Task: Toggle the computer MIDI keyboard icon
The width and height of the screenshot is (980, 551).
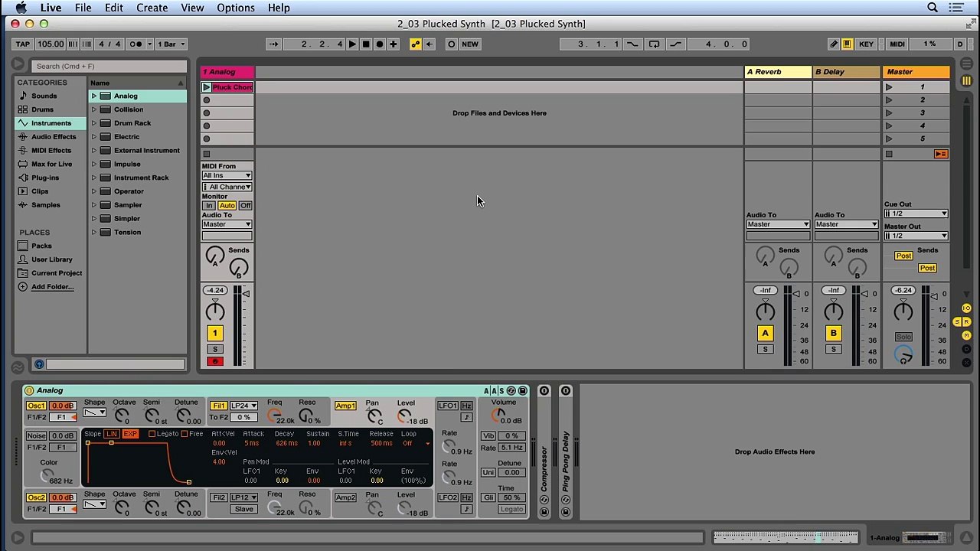Action: (x=847, y=44)
